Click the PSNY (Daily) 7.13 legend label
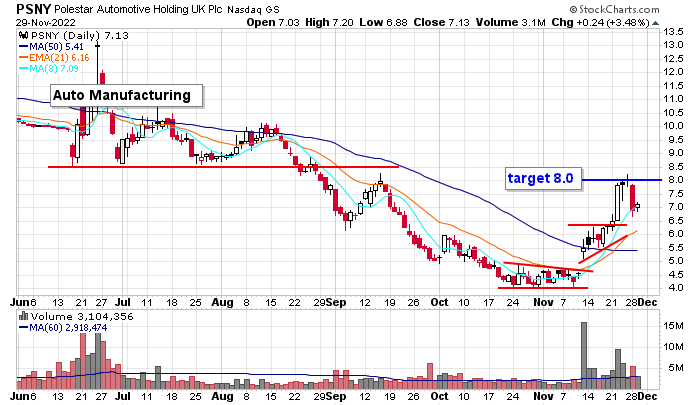Screen dimensions: 700x405 tap(79, 35)
